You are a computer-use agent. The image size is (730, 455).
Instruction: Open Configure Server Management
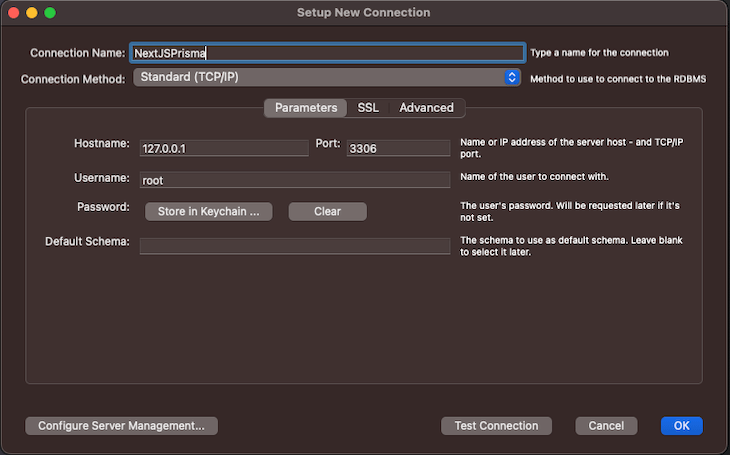[121, 426]
